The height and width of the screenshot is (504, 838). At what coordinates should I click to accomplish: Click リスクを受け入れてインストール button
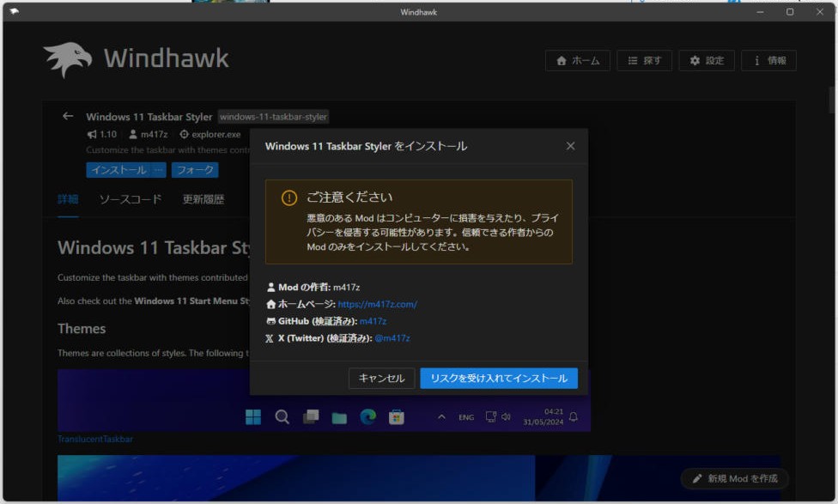click(x=499, y=379)
